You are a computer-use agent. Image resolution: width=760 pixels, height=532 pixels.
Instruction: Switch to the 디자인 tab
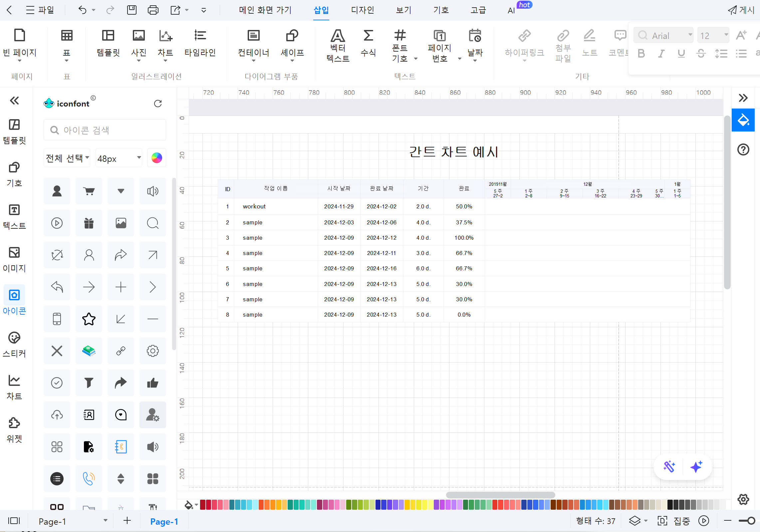click(363, 10)
